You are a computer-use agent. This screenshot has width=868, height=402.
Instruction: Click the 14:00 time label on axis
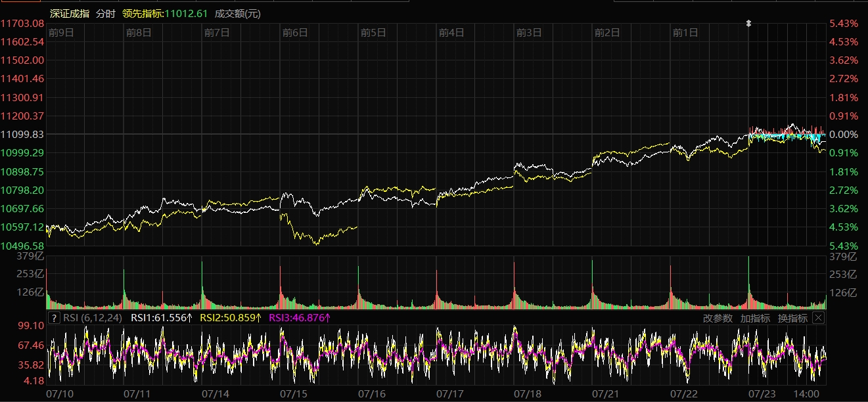[x=806, y=393]
